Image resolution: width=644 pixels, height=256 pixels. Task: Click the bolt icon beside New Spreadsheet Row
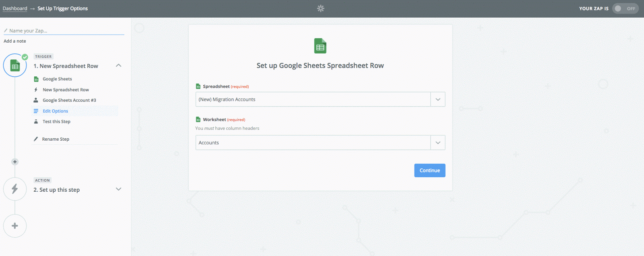click(x=36, y=90)
